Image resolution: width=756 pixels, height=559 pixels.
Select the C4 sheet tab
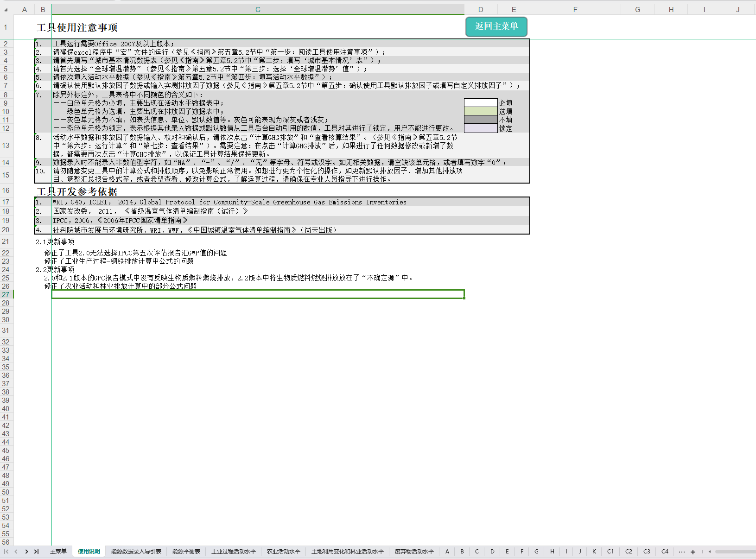665,552
